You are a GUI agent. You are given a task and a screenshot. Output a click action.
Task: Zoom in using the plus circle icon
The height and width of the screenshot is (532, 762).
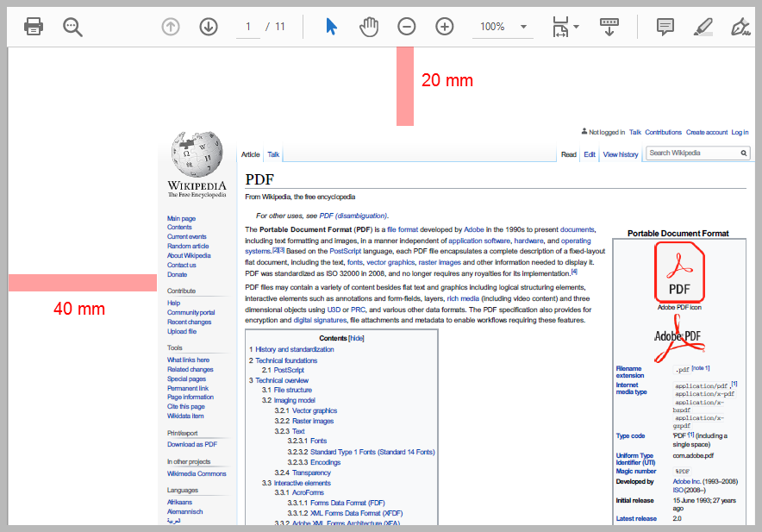[x=444, y=26]
